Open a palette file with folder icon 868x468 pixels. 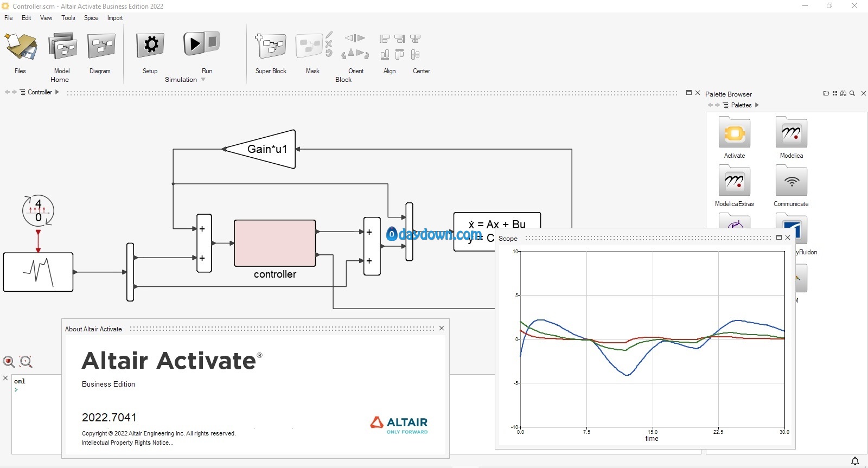(826, 94)
